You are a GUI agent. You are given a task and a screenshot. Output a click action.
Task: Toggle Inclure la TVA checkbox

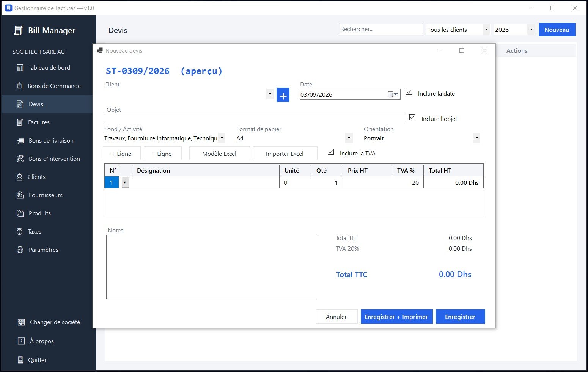pyautogui.click(x=331, y=152)
